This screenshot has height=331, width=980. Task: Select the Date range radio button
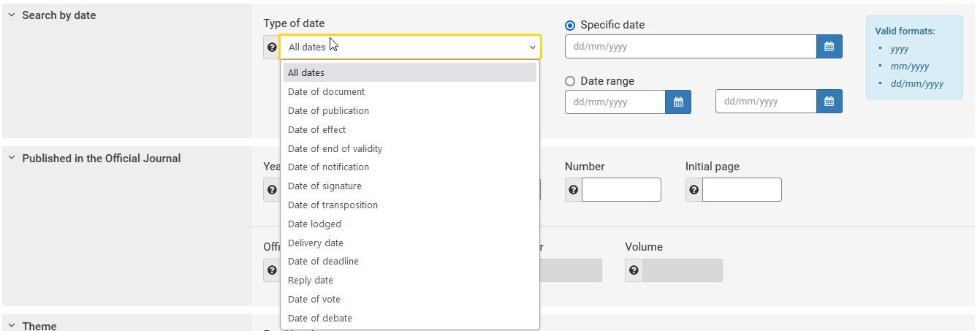point(571,81)
